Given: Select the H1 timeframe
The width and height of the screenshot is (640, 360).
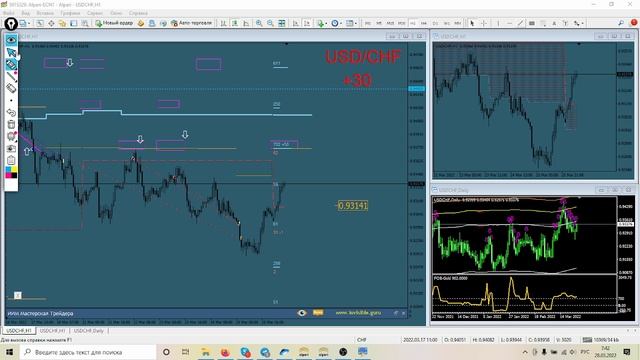Looking at the screenshot, I should 413,23.
